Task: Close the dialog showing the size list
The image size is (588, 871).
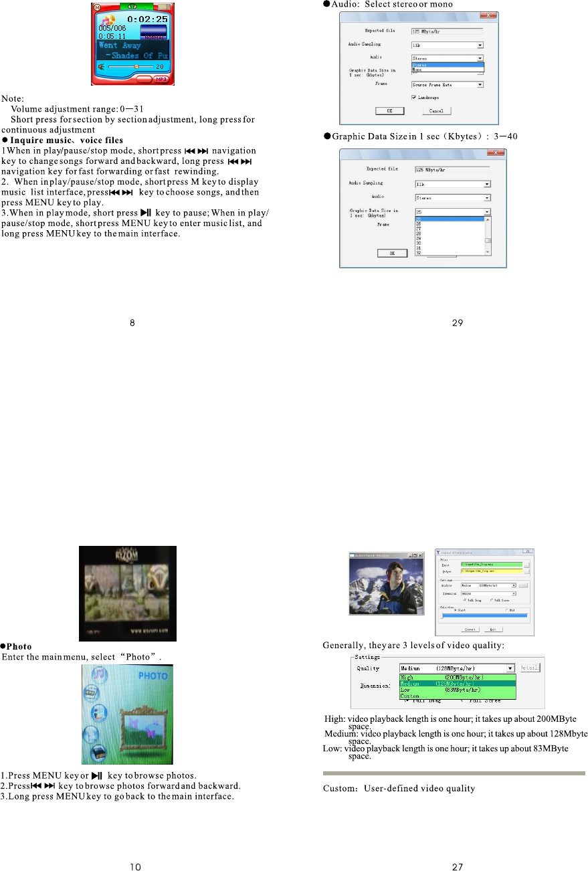Action: pyautogui.click(x=495, y=153)
